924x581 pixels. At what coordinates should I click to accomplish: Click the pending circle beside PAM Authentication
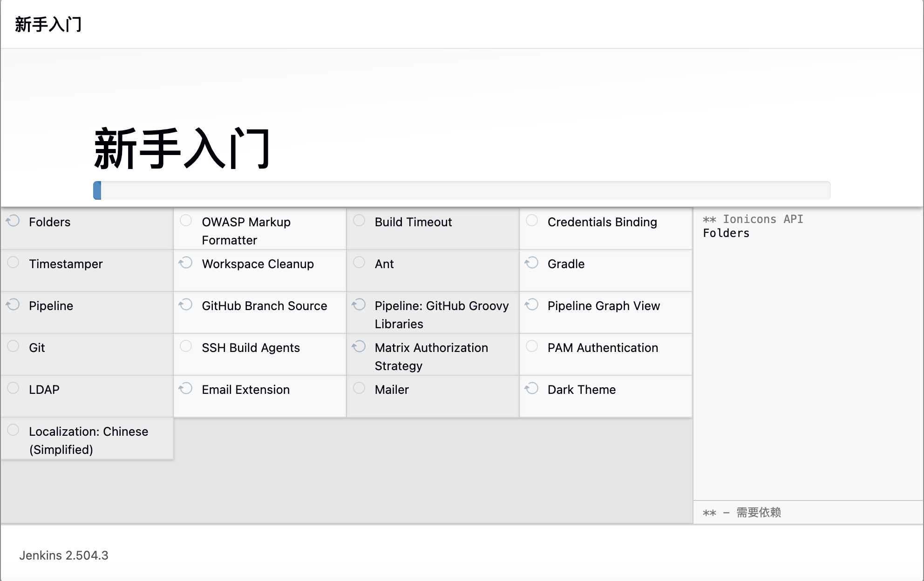(532, 346)
